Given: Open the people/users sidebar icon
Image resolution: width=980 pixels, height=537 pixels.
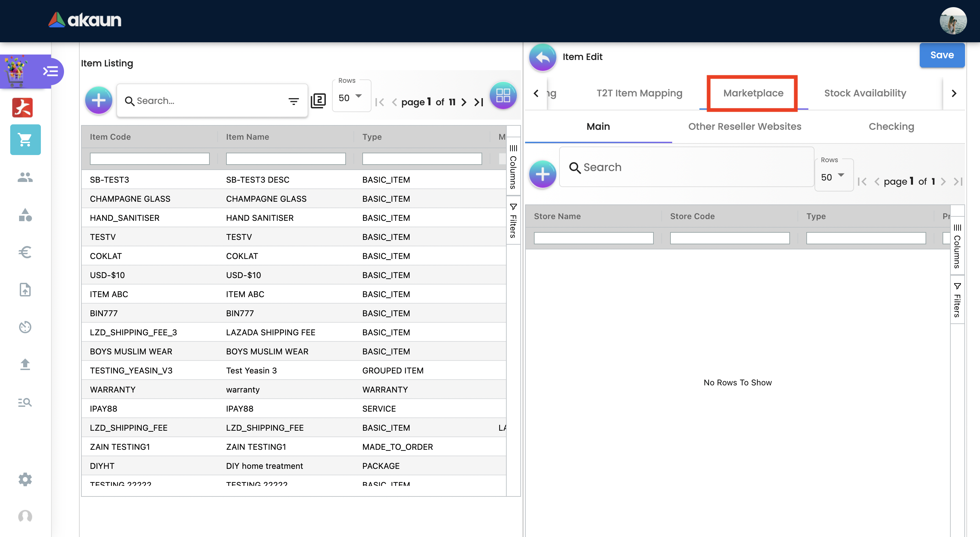Looking at the screenshot, I should [25, 177].
